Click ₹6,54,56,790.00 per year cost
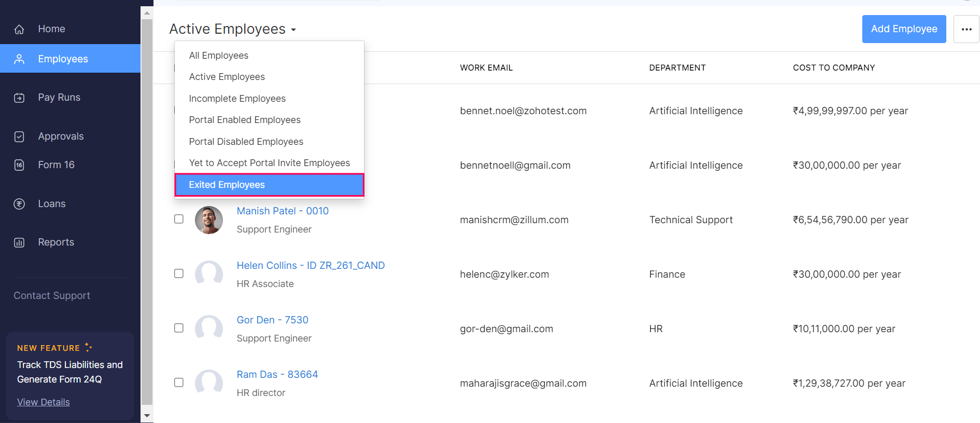The height and width of the screenshot is (423, 980). click(850, 220)
